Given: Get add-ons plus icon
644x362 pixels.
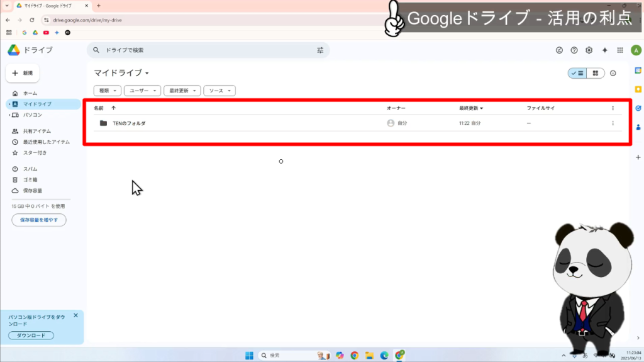Looking at the screenshot, I should pyautogui.click(x=638, y=157).
